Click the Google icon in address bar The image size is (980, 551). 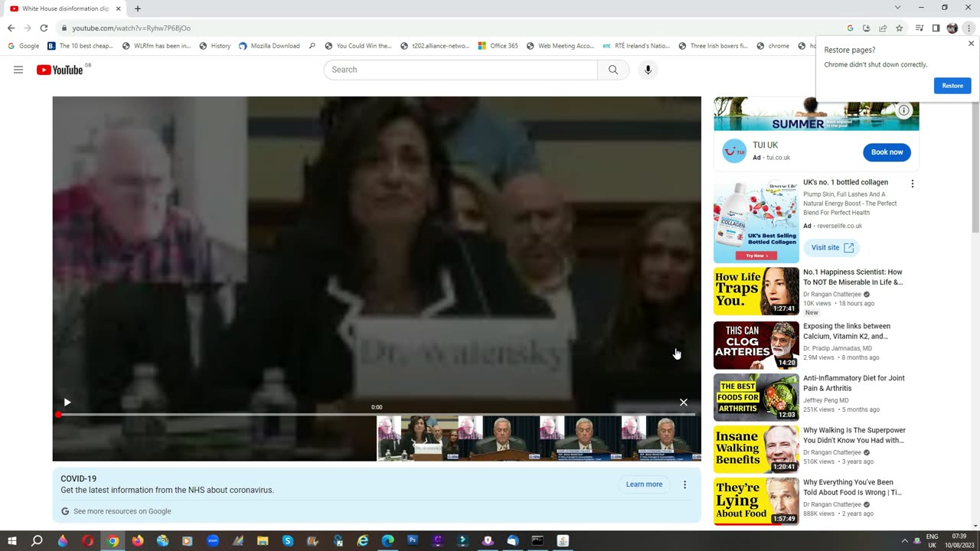coord(850,28)
